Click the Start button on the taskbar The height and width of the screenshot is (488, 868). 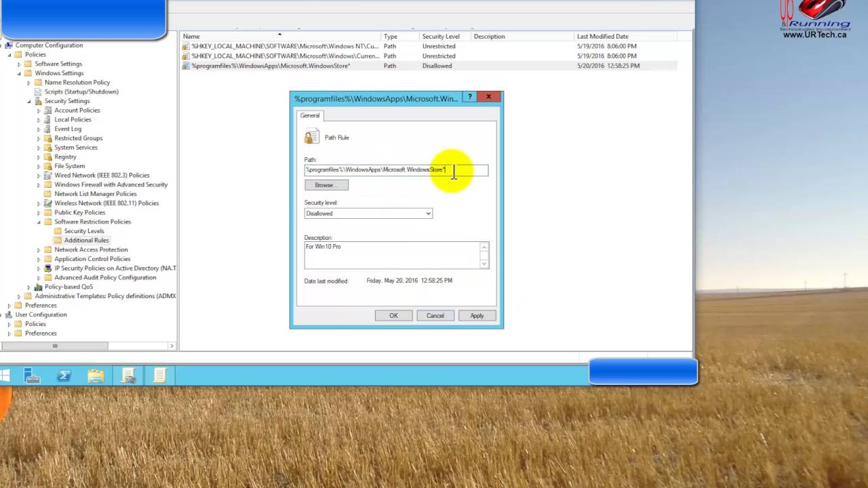5,375
